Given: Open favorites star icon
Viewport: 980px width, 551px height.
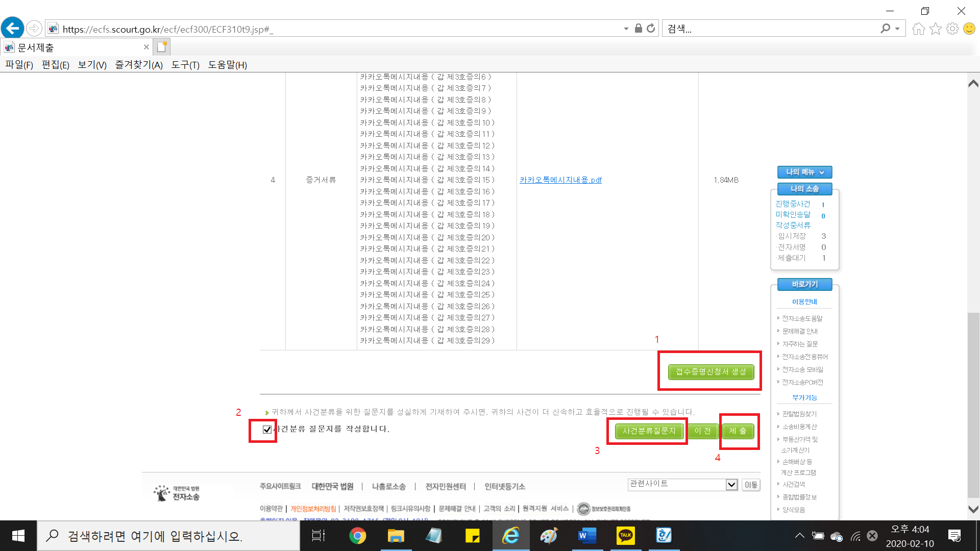Looking at the screenshot, I should coord(935,29).
